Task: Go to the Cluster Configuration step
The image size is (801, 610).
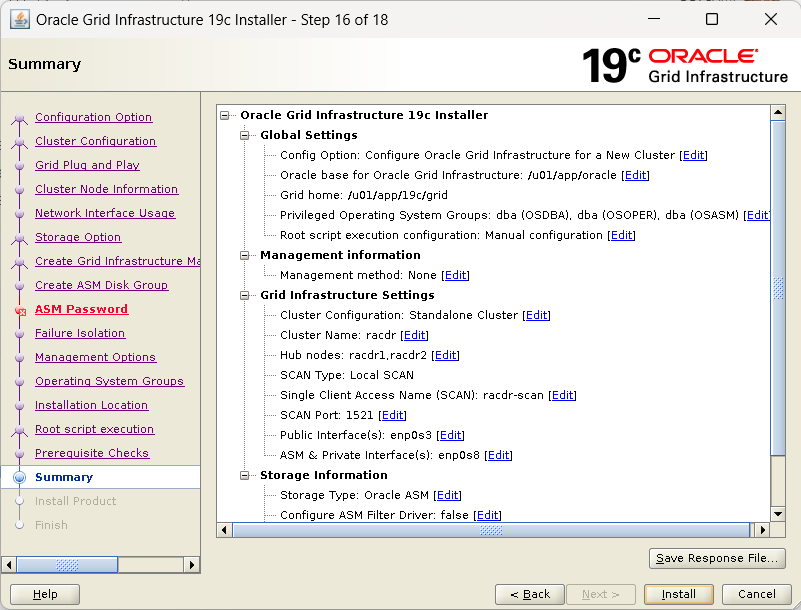Action: 96,141
